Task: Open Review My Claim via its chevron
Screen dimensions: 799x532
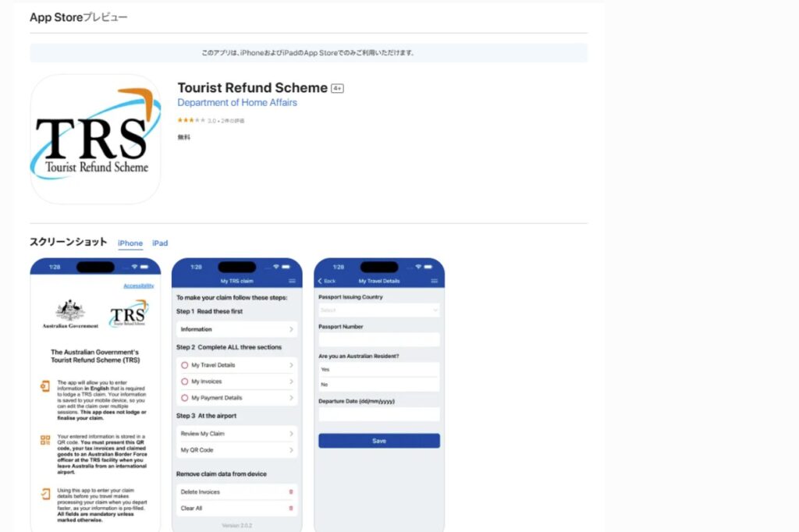Action: (x=291, y=434)
